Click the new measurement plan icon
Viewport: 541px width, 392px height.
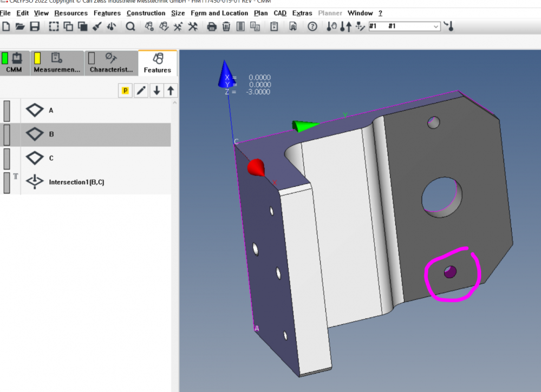[x=6, y=26]
